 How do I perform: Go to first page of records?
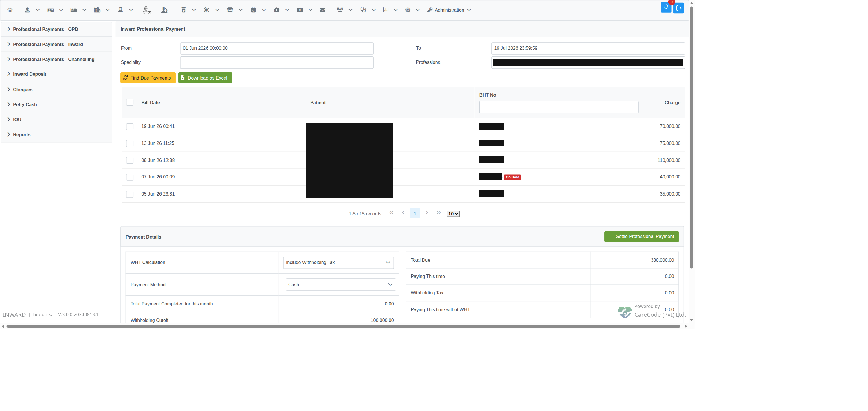391,213
